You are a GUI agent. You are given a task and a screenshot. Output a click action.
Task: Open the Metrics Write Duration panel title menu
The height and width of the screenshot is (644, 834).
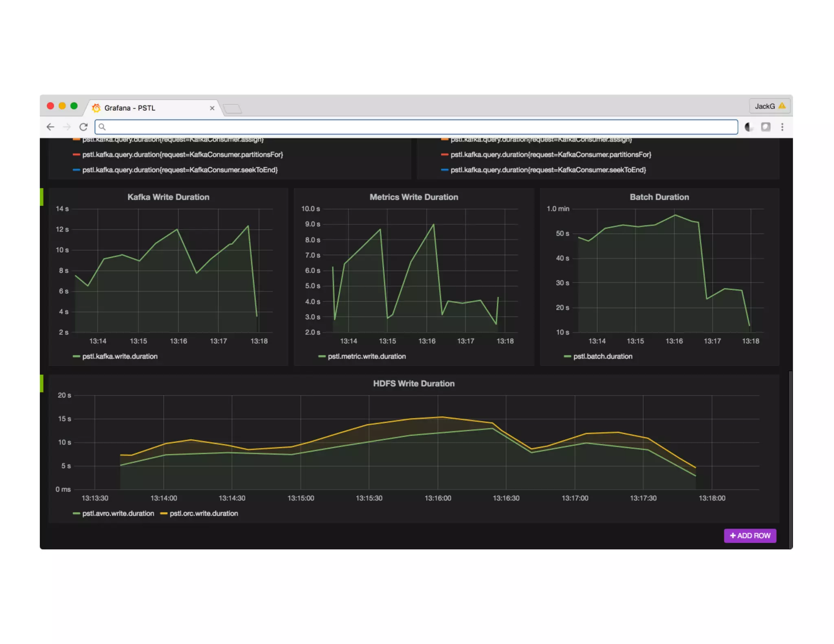[414, 197]
